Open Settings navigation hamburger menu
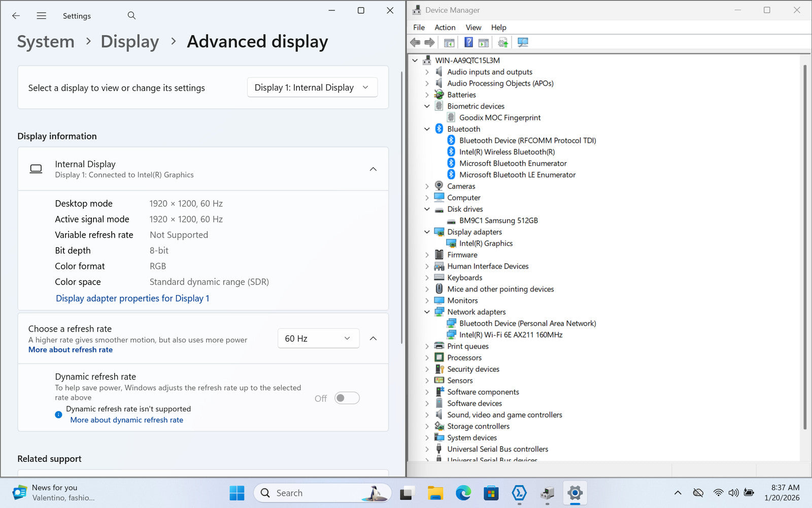812x508 pixels. click(x=42, y=16)
